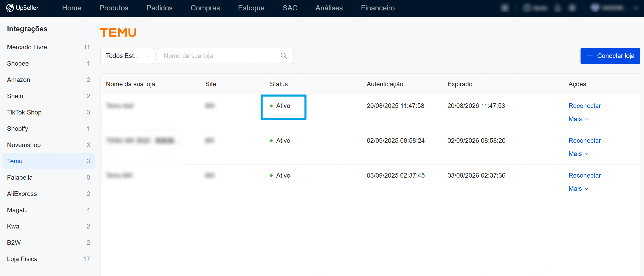Click Reconectar for store authenticated 20/08/2025

click(x=585, y=106)
